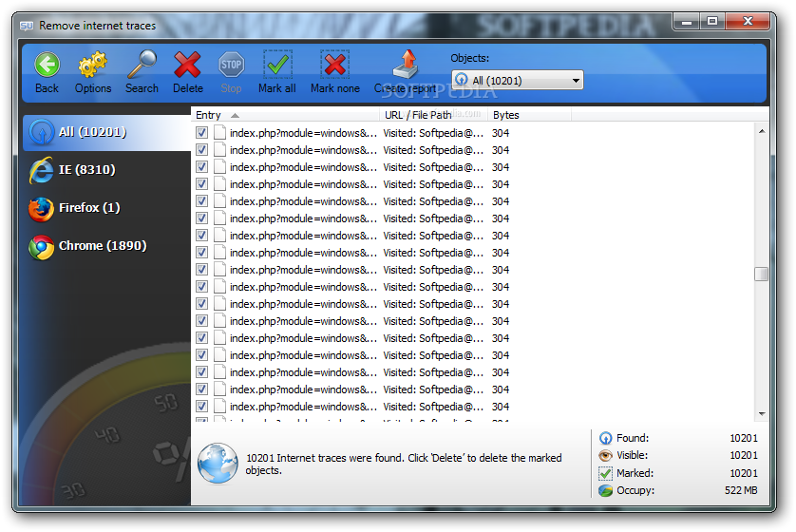
Task: Select the All (10201) category in sidebar
Action: pos(106,132)
